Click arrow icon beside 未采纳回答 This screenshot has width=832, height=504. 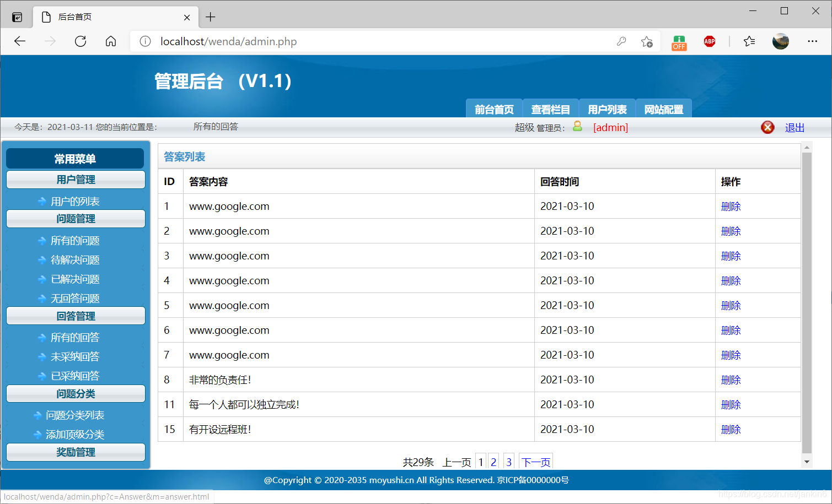pyautogui.click(x=42, y=357)
